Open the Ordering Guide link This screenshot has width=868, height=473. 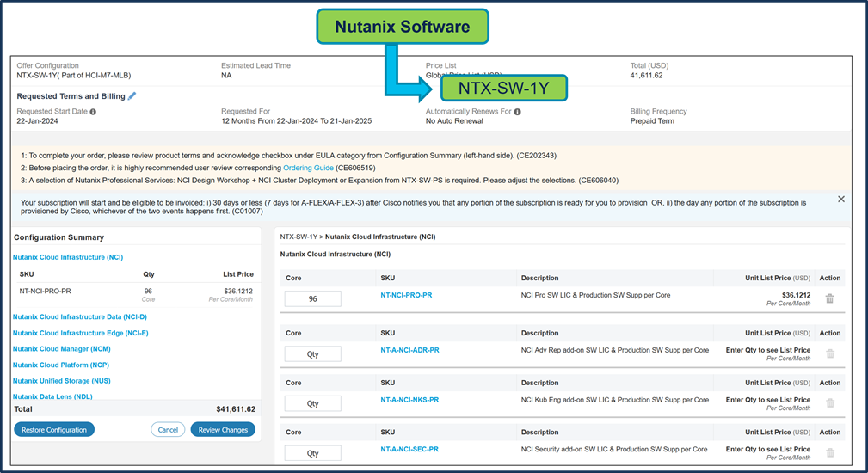(308, 168)
